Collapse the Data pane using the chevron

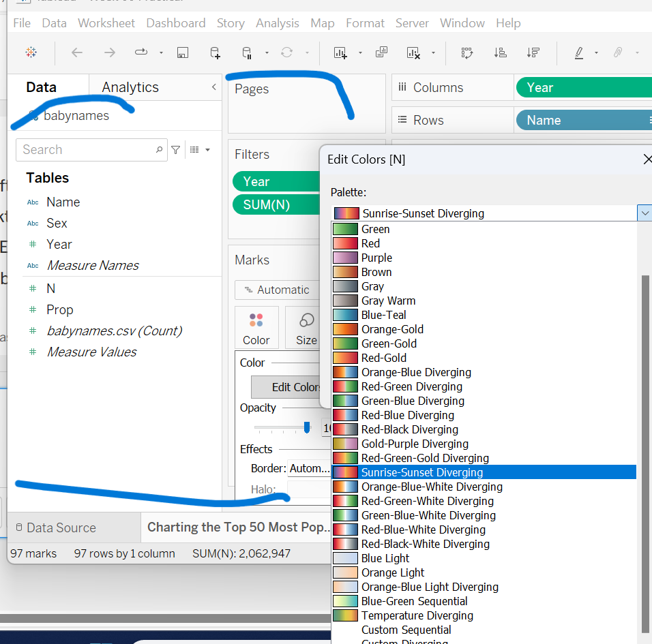coord(213,87)
